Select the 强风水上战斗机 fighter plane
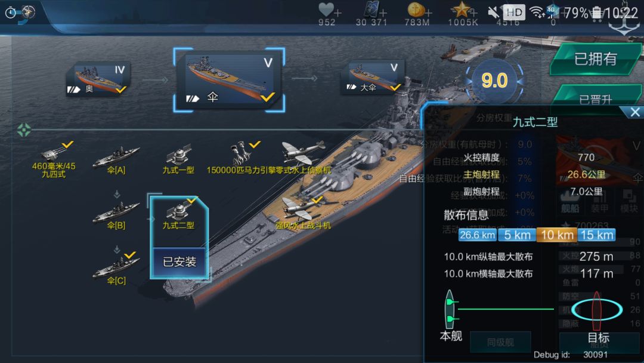 pos(303,214)
